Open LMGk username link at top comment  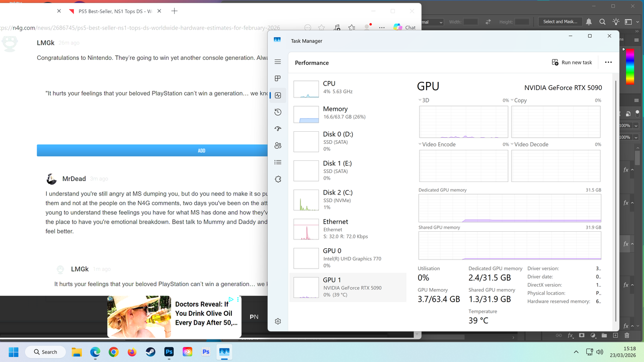[45, 43]
